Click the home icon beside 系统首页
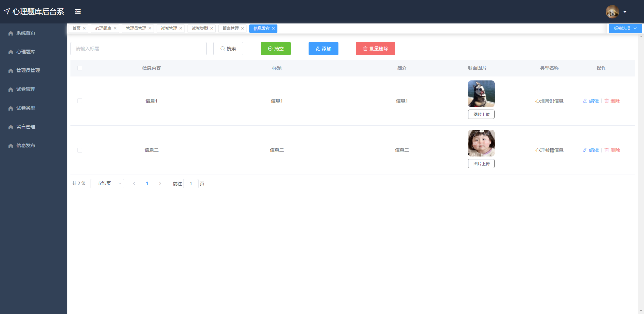This screenshot has height=314, width=644. tap(10, 33)
